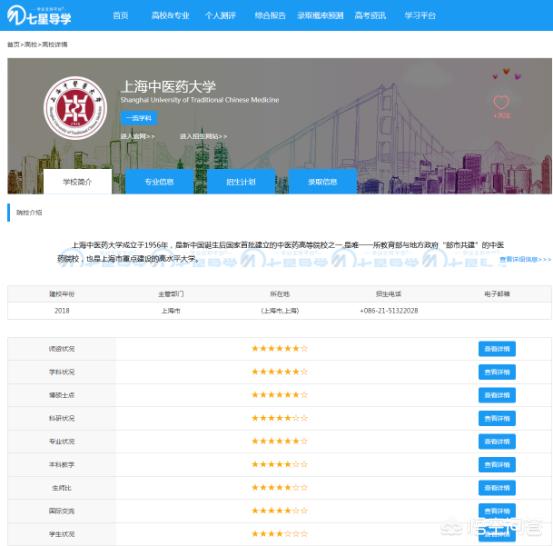
Task: Click the 招生电话 column header
Action: pos(389,294)
